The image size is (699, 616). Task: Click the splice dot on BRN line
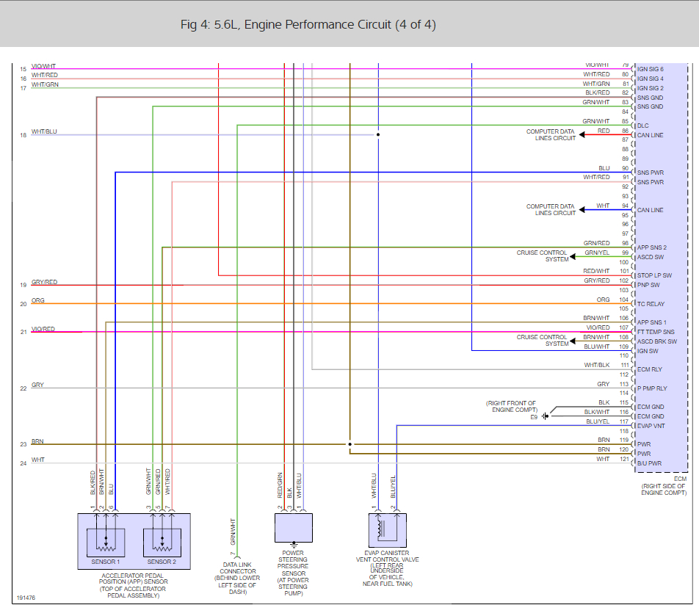[x=350, y=444]
